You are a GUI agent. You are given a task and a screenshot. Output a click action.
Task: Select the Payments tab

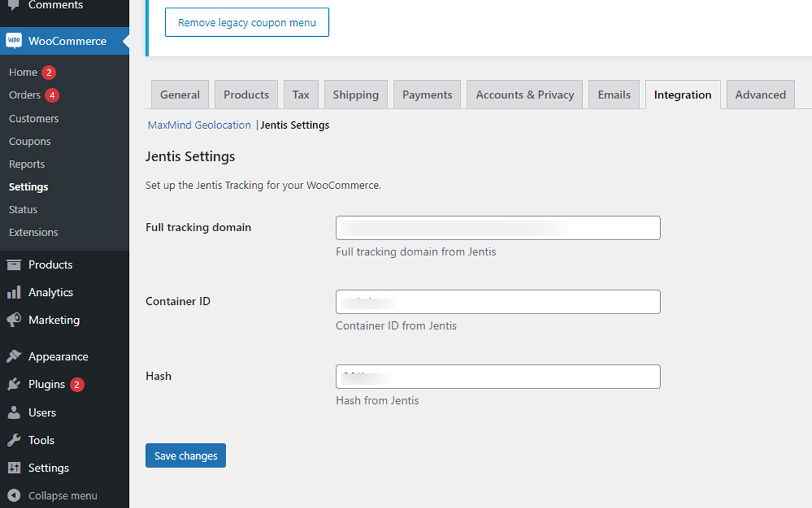coord(427,95)
